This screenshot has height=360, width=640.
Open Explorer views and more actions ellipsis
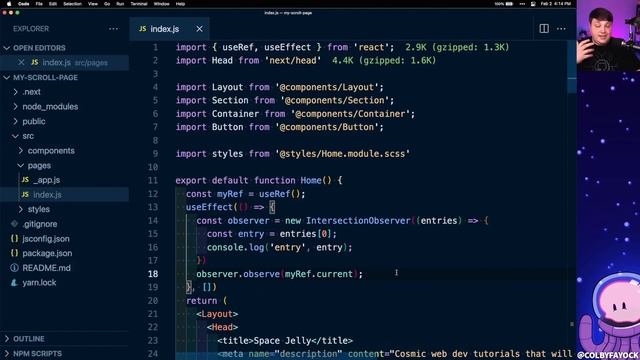pos(113,29)
